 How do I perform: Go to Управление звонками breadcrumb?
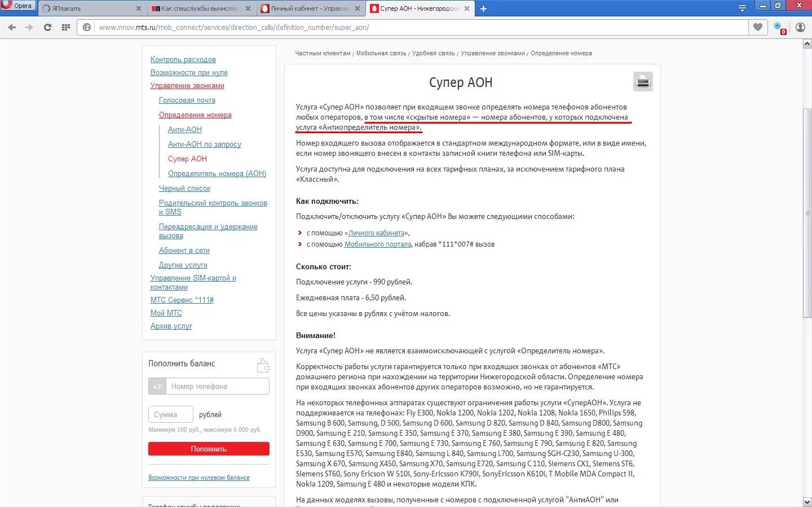tap(493, 53)
